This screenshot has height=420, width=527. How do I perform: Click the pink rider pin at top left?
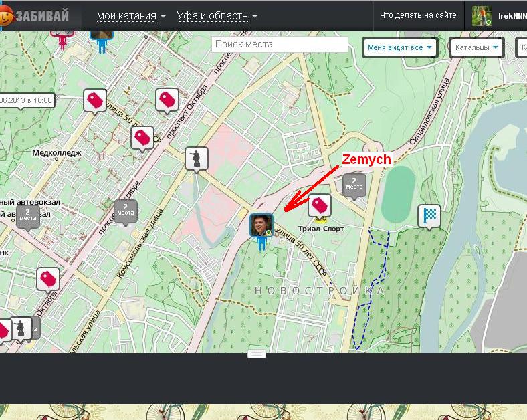(x=62, y=39)
